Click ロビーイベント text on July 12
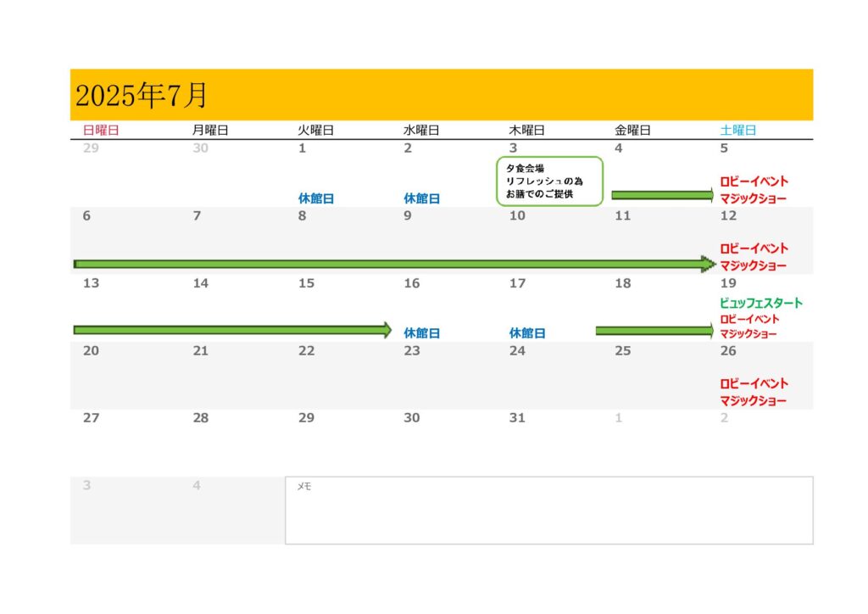 pyautogui.click(x=754, y=248)
